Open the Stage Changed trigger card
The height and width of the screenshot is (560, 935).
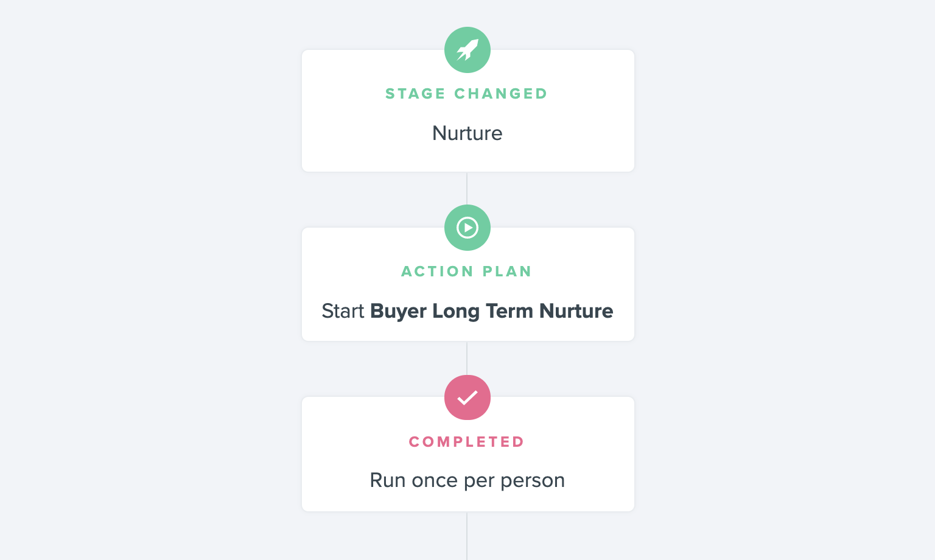468,111
